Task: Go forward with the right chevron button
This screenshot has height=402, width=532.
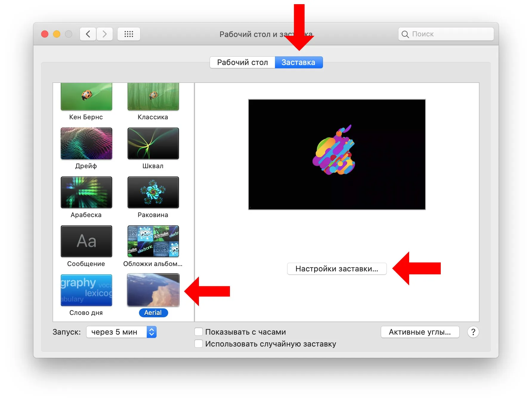Action: pos(105,34)
